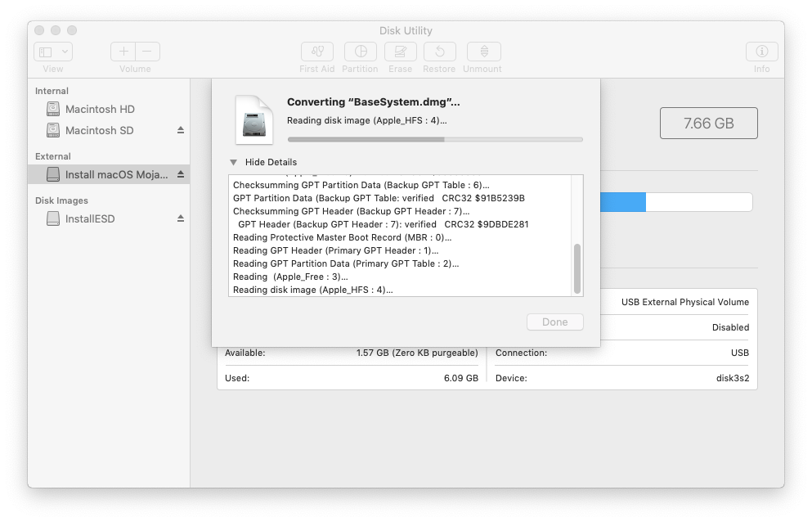Click the 'Internal' sidebar section header
The width and height of the screenshot is (812, 522).
[x=52, y=91]
